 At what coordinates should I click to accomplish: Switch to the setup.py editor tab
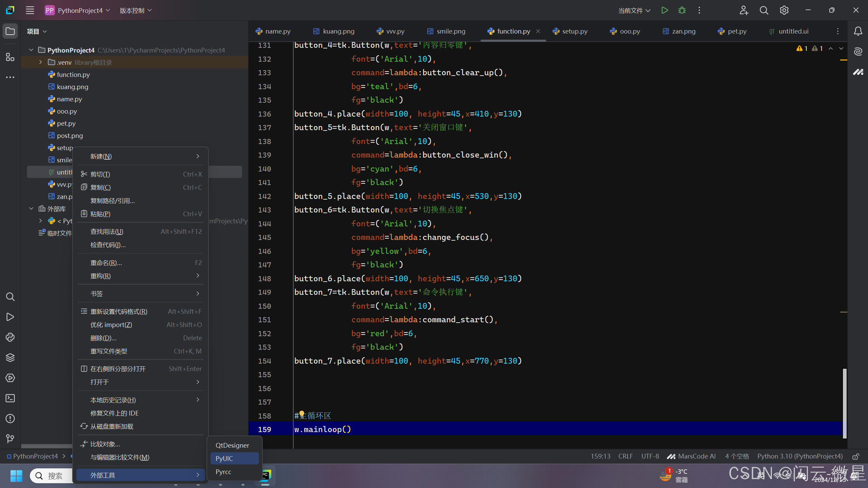click(x=575, y=31)
